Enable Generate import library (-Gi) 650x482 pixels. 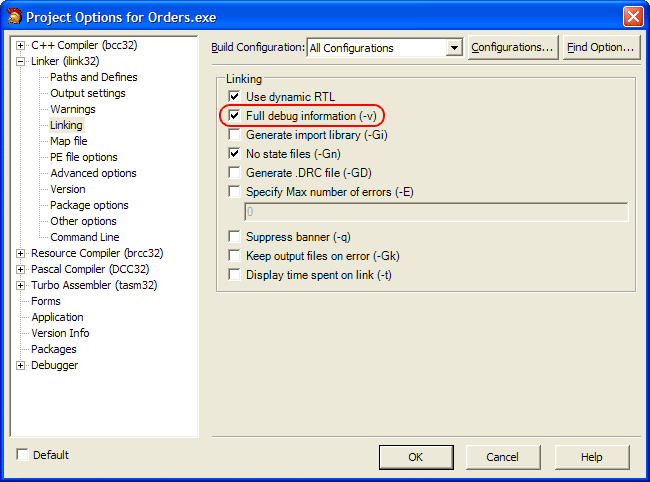235,135
